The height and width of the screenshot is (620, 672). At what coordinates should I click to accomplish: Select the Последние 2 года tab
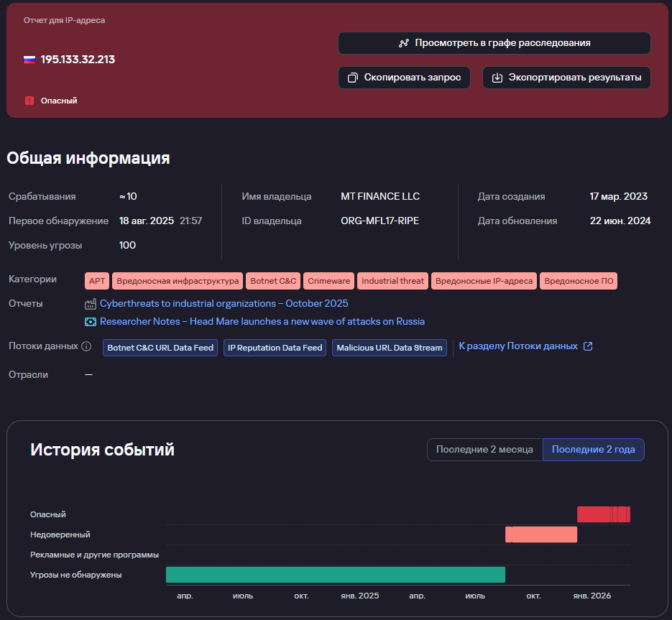pyautogui.click(x=593, y=450)
